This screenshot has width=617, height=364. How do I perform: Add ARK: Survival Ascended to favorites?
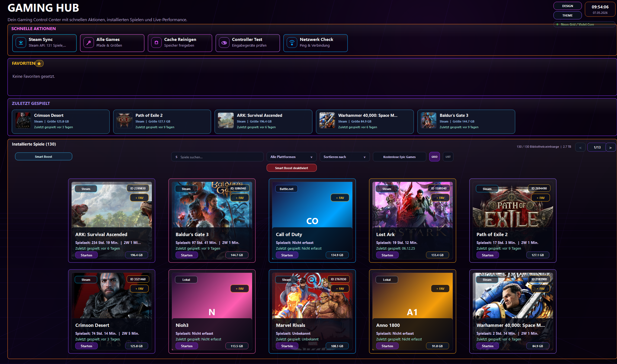click(139, 198)
